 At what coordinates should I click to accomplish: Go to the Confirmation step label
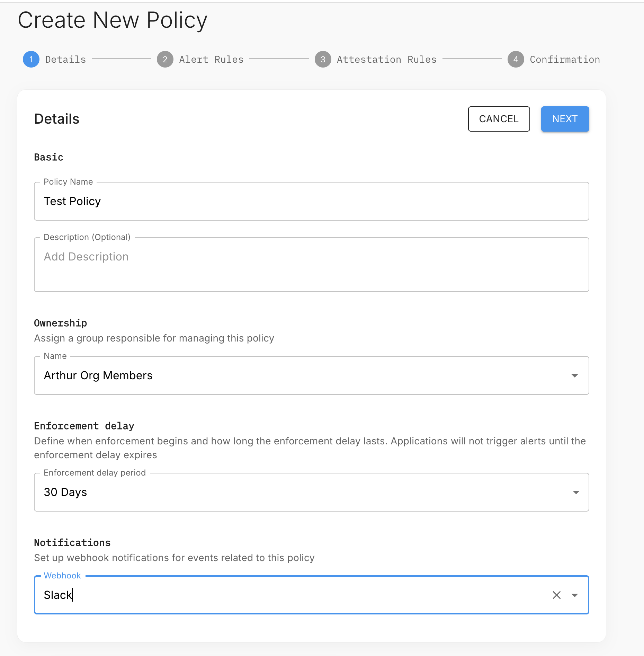tap(565, 59)
